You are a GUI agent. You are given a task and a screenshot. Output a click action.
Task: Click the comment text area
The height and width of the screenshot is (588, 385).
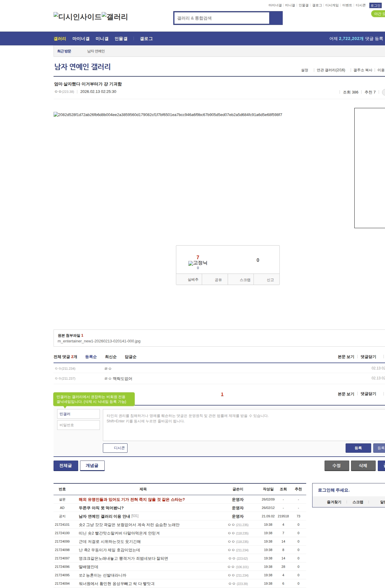click(x=244, y=425)
